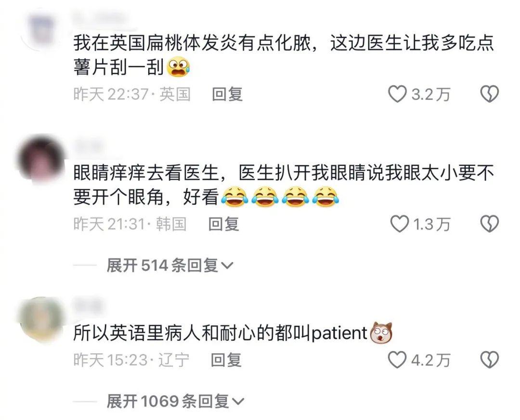Dislike the comment with 4.2万 likes
The height and width of the screenshot is (420, 520).
tap(490, 360)
